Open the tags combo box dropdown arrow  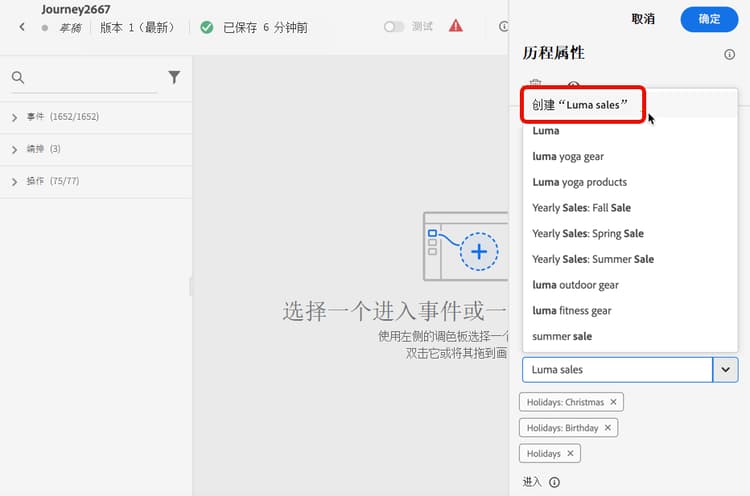coord(725,369)
